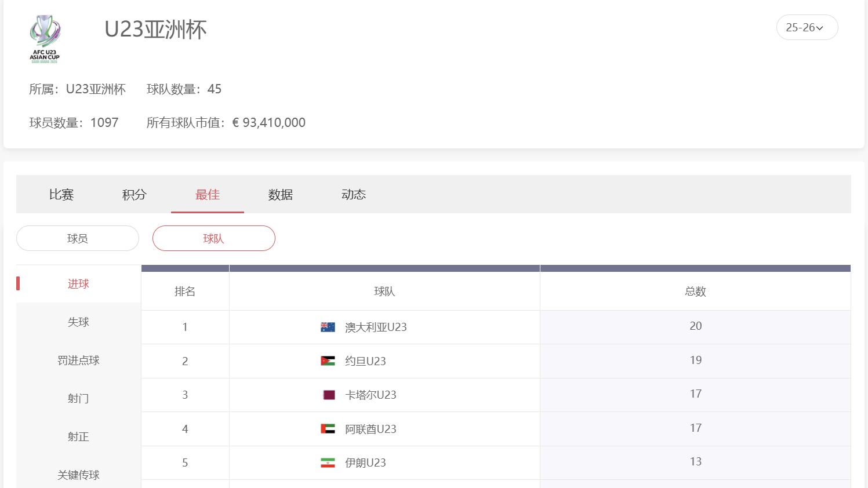Click rank number 5 cell
Image resolution: width=868 pixels, height=488 pixels.
(185, 462)
